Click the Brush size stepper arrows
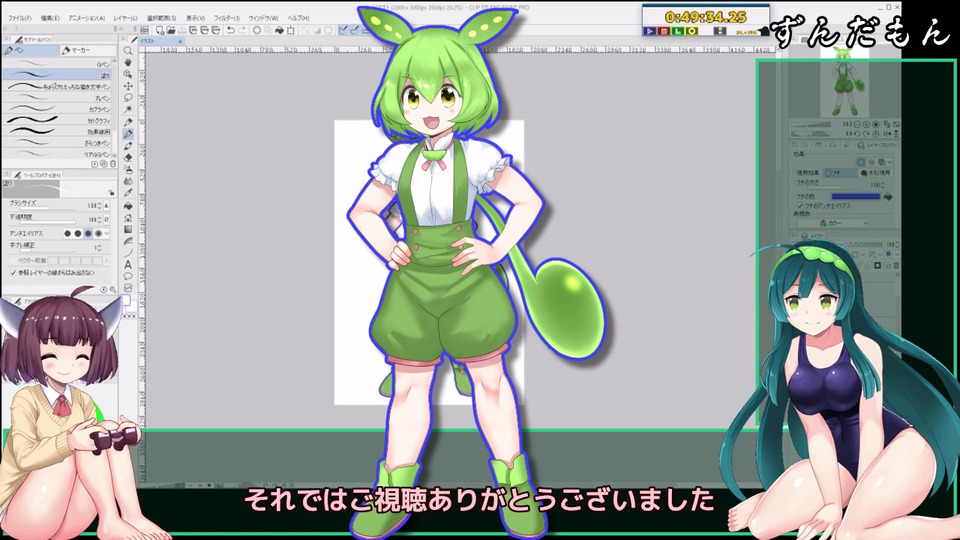 (x=100, y=206)
